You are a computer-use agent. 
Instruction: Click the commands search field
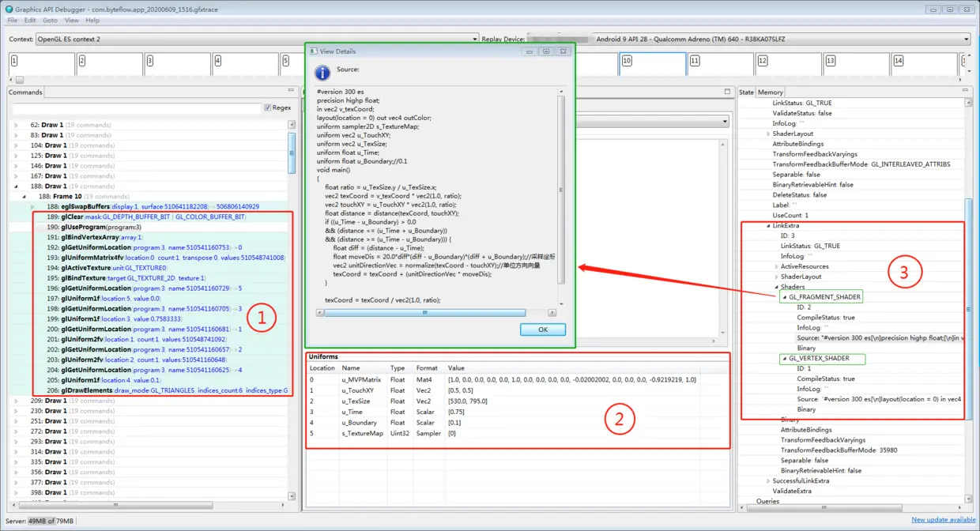tap(136, 107)
